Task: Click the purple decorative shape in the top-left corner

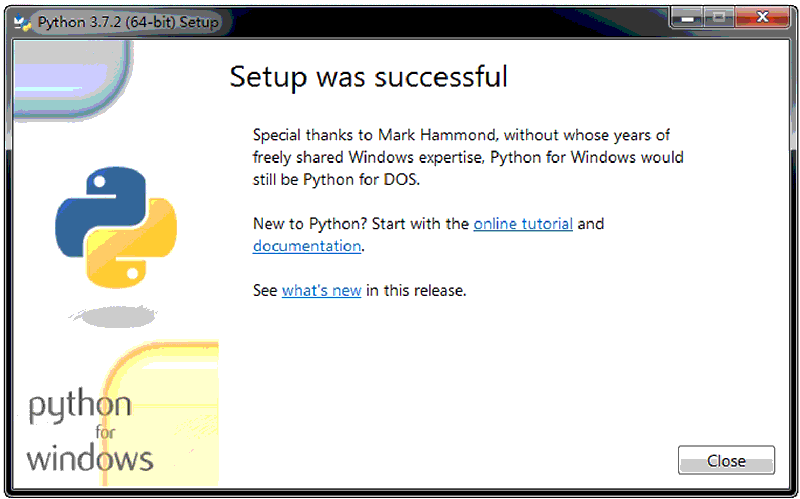Action: [69, 79]
